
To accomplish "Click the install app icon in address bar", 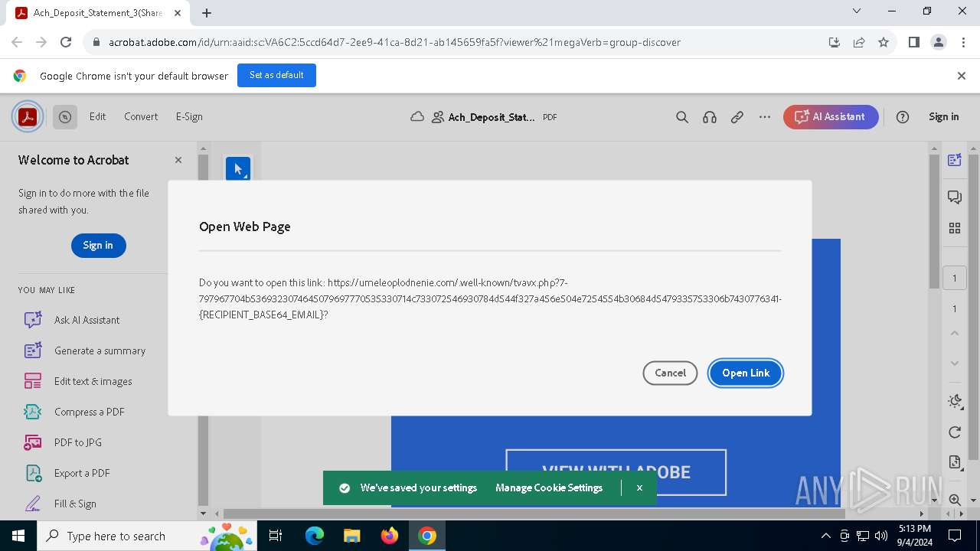I will coord(835,43).
